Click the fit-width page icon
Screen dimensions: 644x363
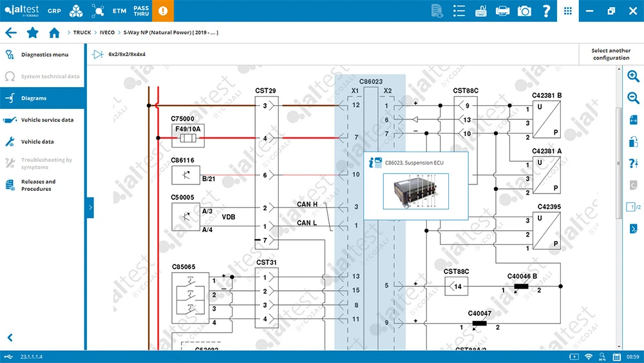pyautogui.click(x=633, y=120)
